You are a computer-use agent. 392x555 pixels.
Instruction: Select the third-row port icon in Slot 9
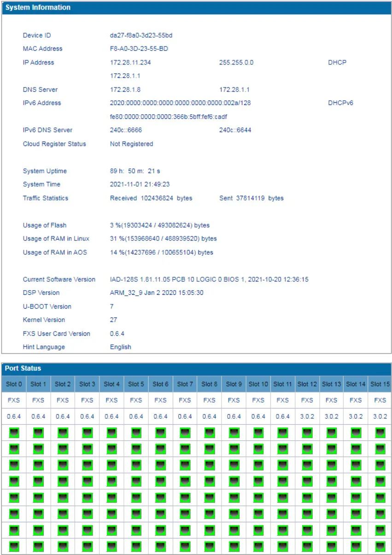234,465
